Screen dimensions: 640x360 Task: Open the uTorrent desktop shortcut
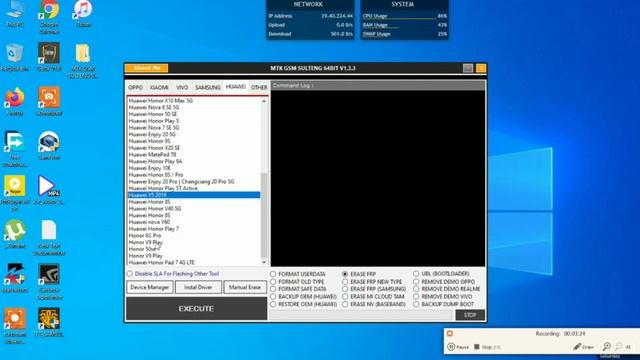[x=15, y=234]
